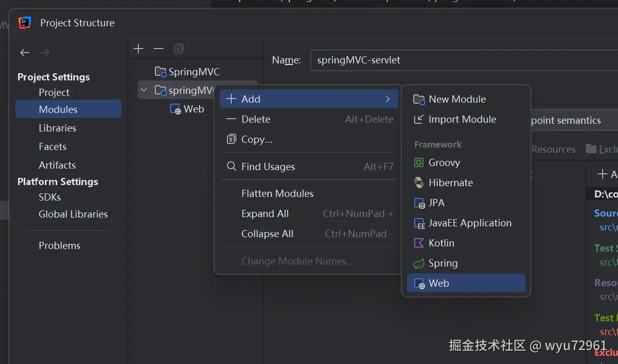Go to Artifacts settings section
618x364 pixels.
57,166
